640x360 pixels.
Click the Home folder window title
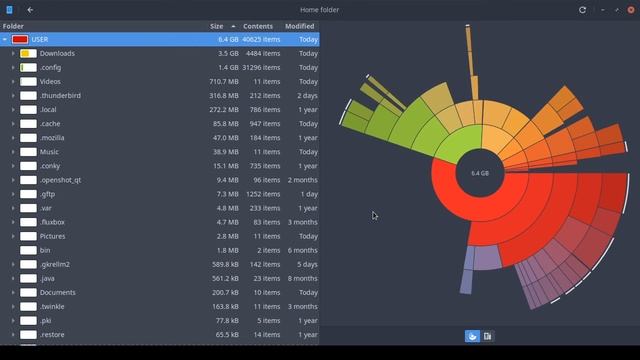point(320,10)
